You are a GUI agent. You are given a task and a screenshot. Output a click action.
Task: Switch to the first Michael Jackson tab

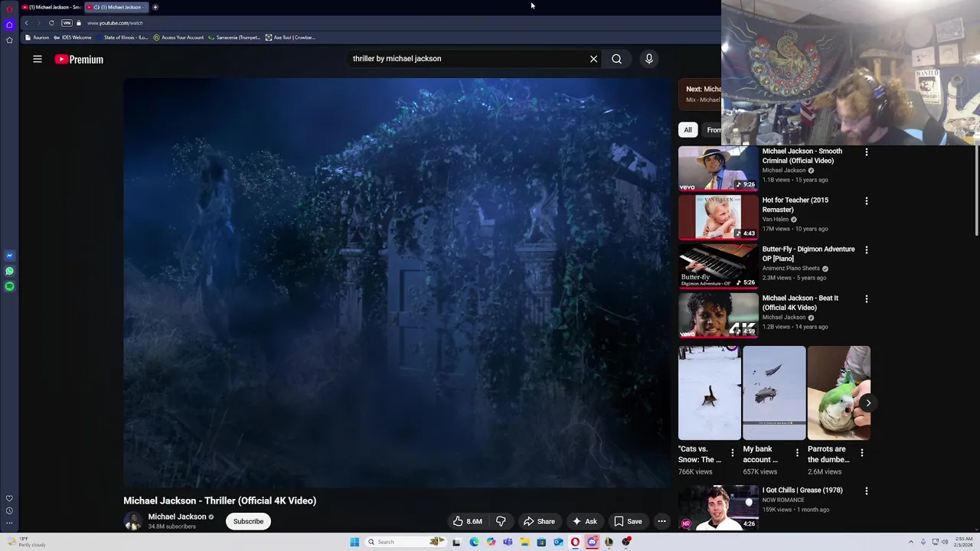tap(51, 7)
